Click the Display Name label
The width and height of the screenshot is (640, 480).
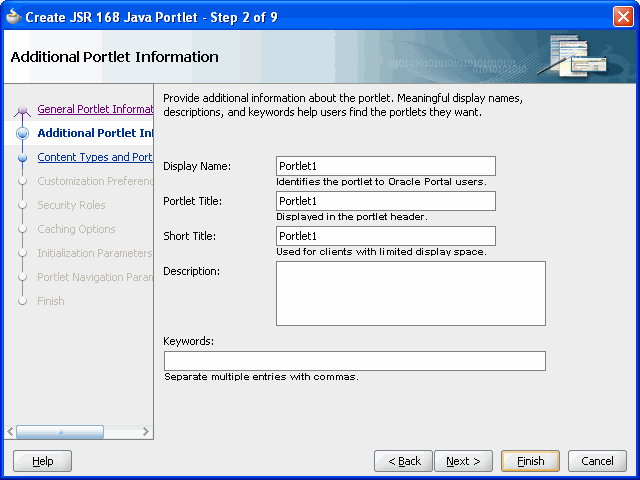point(197,166)
